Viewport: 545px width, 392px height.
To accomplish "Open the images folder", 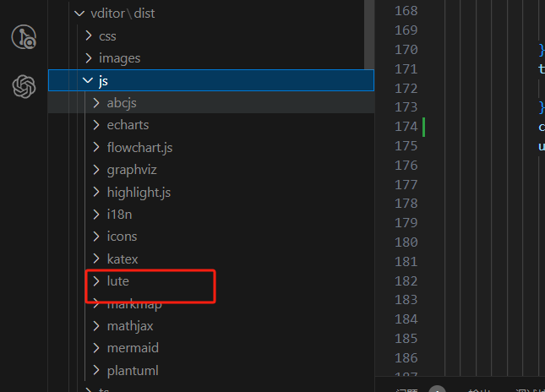I will point(119,58).
